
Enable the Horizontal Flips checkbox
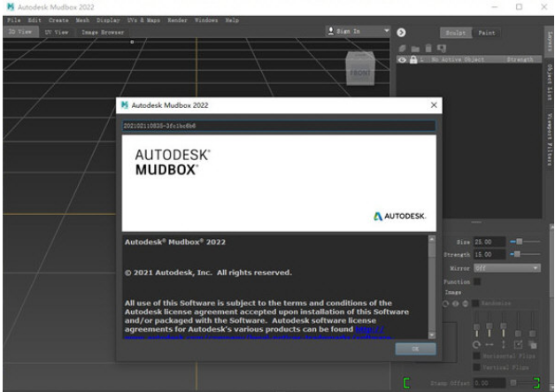(477, 356)
